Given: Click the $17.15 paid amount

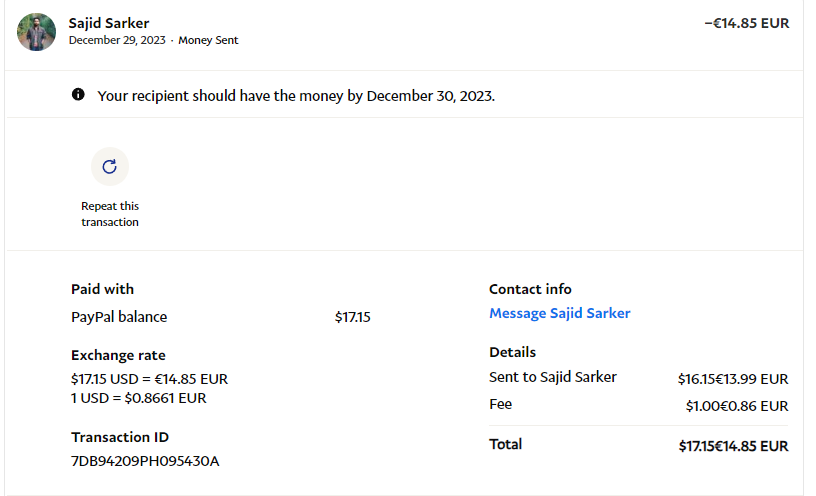Looking at the screenshot, I should pyautogui.click(x=352, y=317).
